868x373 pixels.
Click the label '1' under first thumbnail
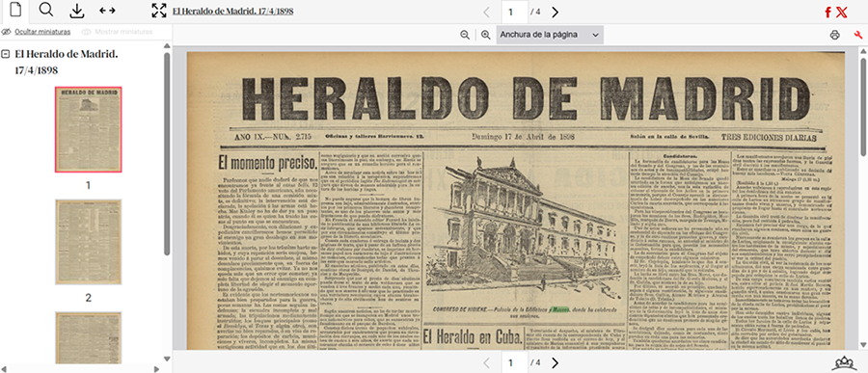(88, 185)
